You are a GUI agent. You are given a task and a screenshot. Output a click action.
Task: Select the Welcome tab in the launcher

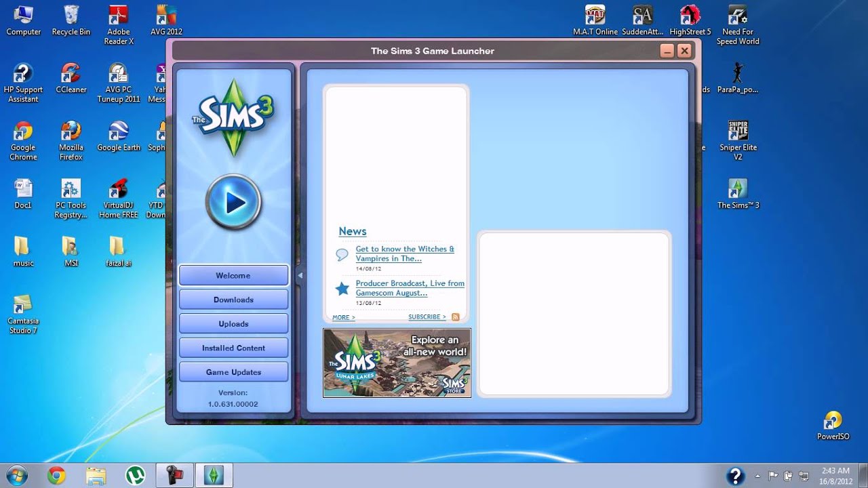point(233,275)
